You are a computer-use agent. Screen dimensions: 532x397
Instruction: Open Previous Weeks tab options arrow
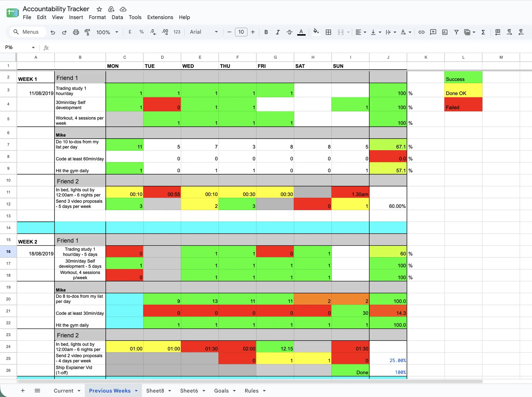(x=136, y=391)
